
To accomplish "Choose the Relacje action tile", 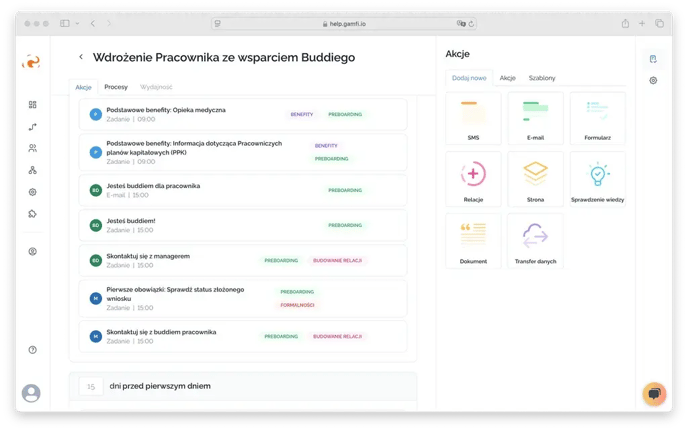I will (473, 180).
